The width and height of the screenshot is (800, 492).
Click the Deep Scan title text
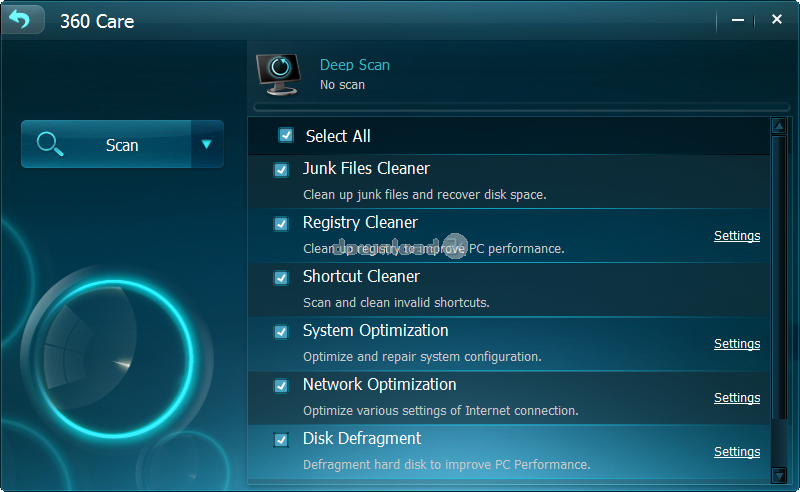click(x=355, y=65)
